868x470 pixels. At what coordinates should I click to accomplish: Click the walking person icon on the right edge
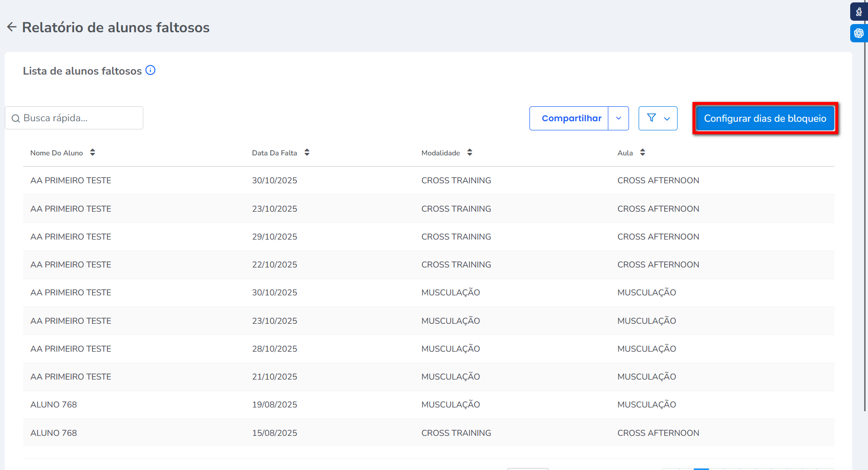pyautogui.click(x=859, y=12)
